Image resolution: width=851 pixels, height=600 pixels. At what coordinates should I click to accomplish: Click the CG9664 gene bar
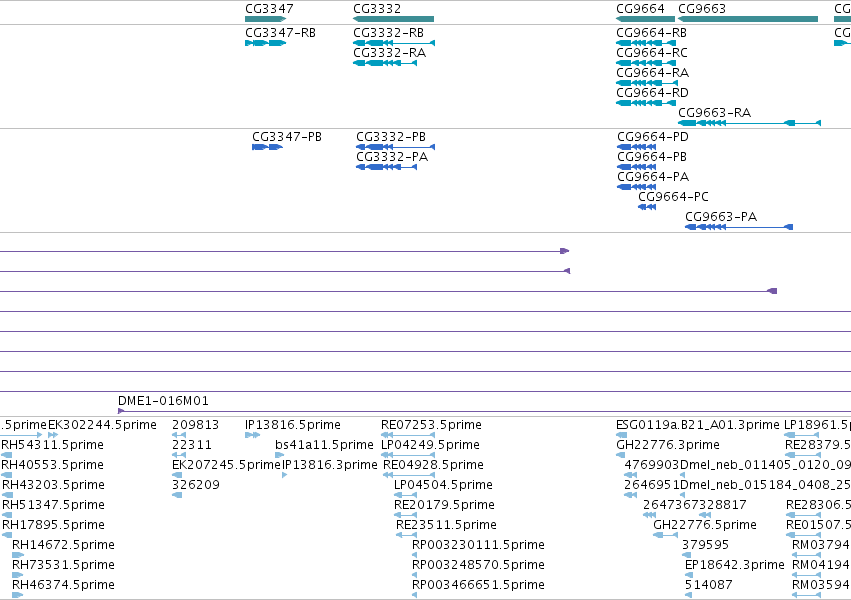645,19
